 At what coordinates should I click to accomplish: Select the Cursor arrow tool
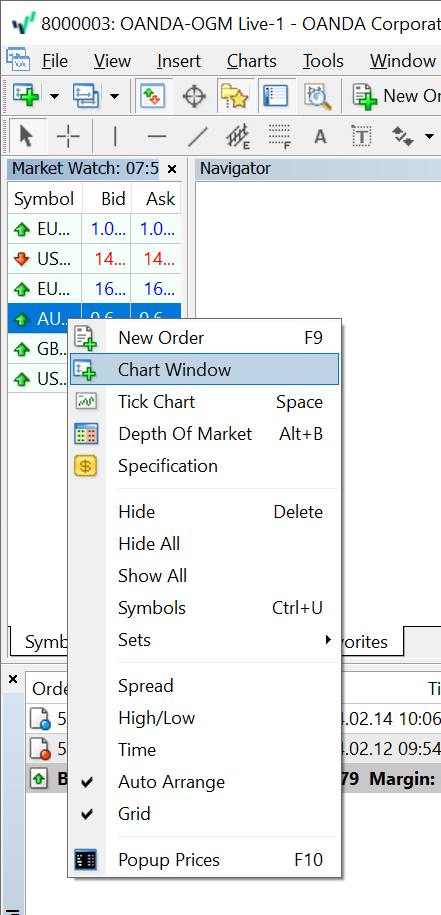pos(26,137)
